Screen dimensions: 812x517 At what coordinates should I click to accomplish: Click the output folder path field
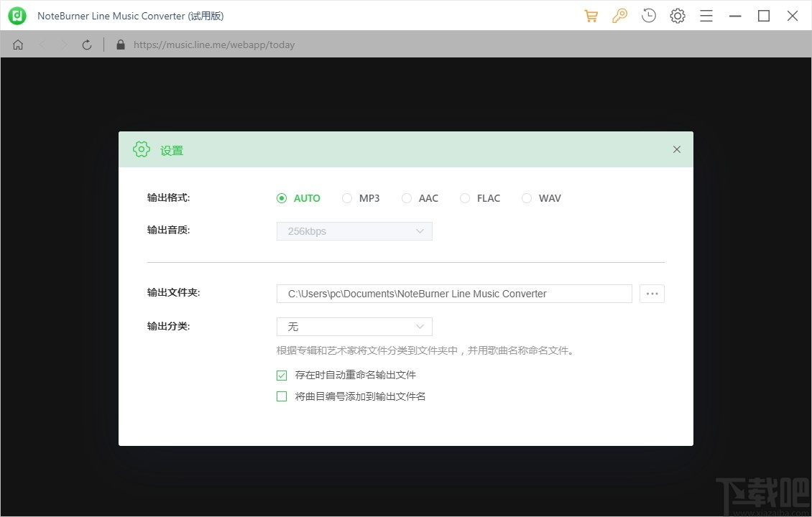(454, 294)
